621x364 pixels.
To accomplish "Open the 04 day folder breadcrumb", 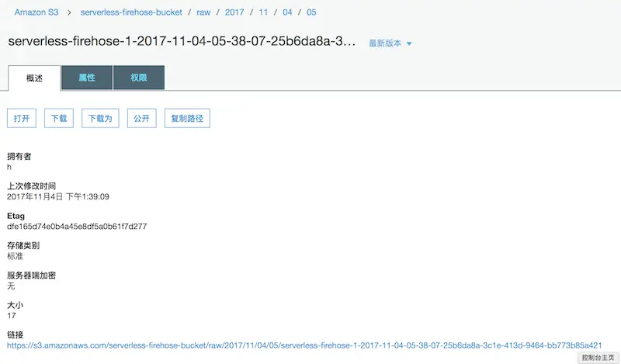I will 287,12.
